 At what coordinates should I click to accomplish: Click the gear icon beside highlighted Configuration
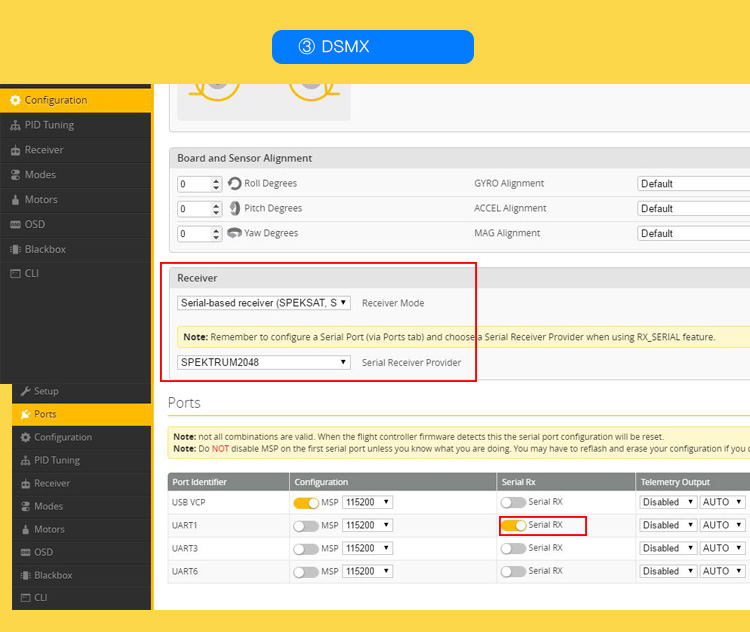click(x=15, y=100)
